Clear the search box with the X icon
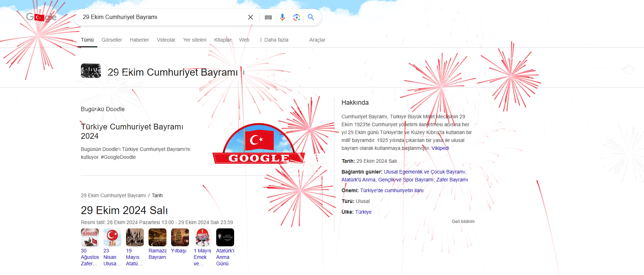 pos(251,17)
